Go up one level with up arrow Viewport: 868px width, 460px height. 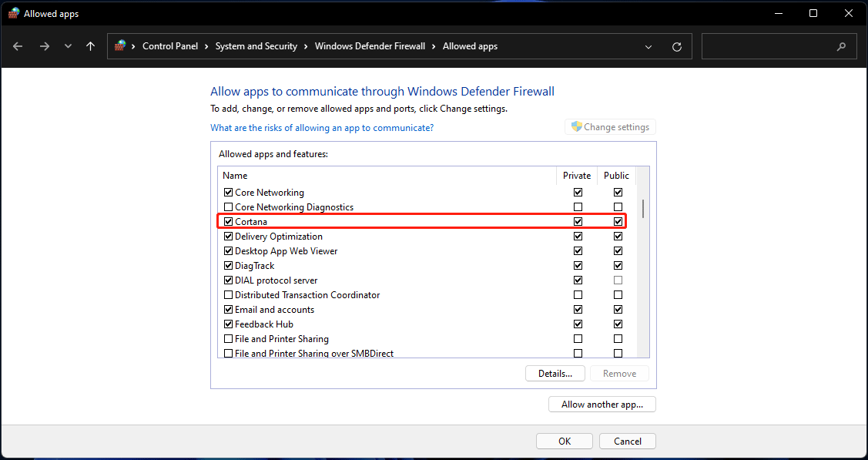click(91, 46)
